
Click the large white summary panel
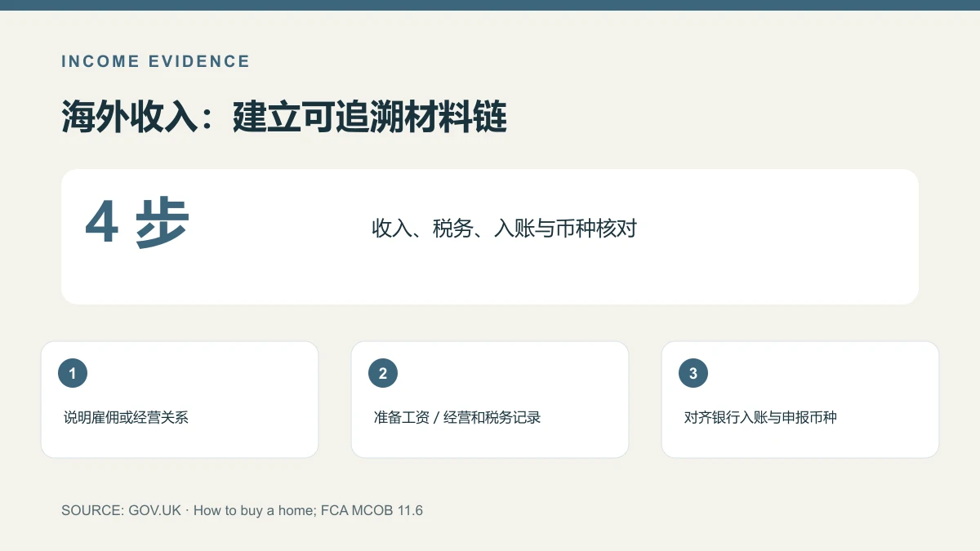pos(490,237)
